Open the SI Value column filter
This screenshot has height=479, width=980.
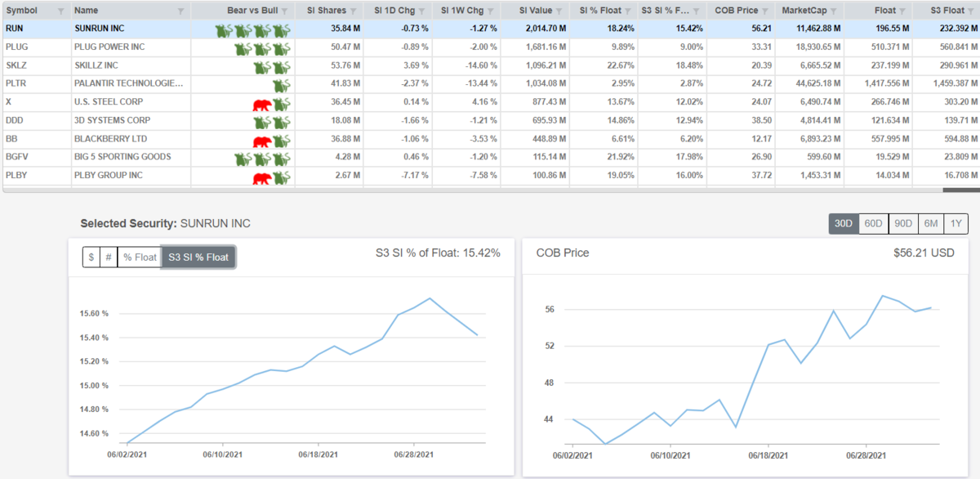click(x=559, y=11)
